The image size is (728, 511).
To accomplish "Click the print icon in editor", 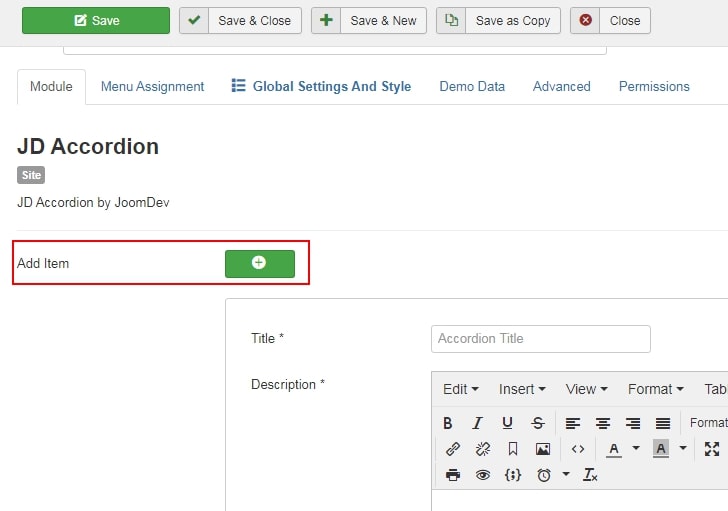I will coord(453,475).
